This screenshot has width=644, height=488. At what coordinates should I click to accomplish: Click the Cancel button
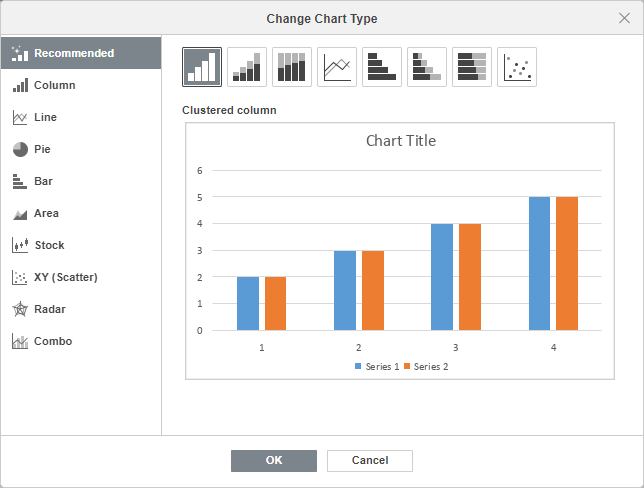pos(370,460)
